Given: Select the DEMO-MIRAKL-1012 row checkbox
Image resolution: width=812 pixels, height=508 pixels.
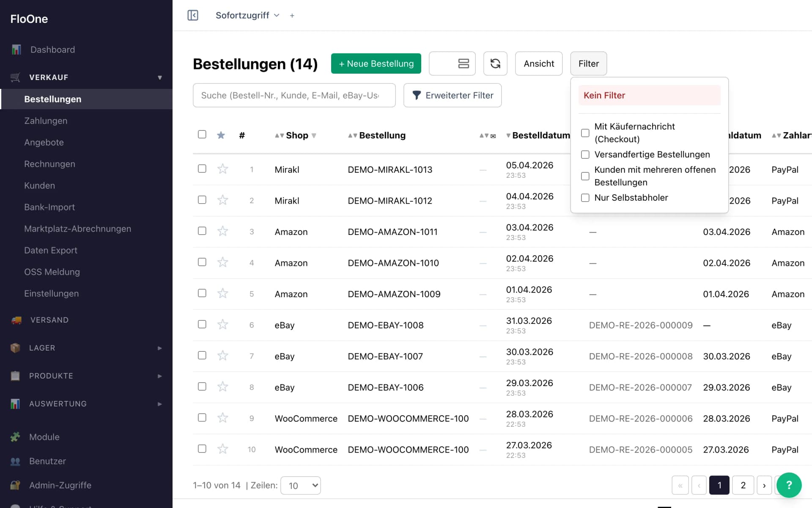Looking at the screenshot, I should coord(202,199).
